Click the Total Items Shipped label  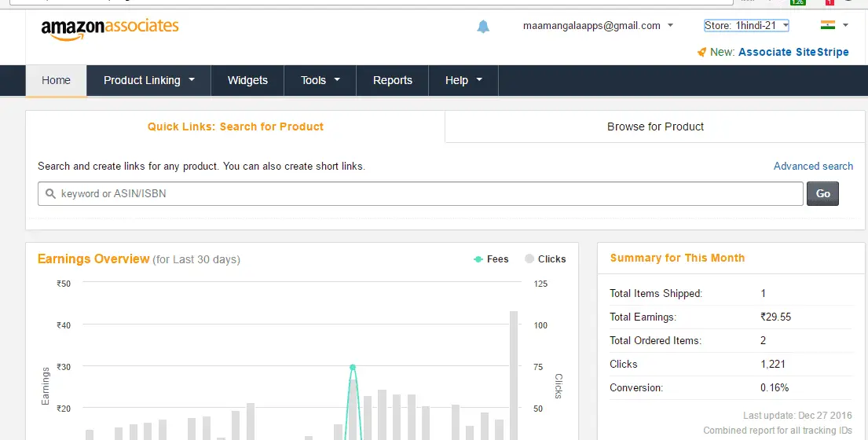[656, 293]
